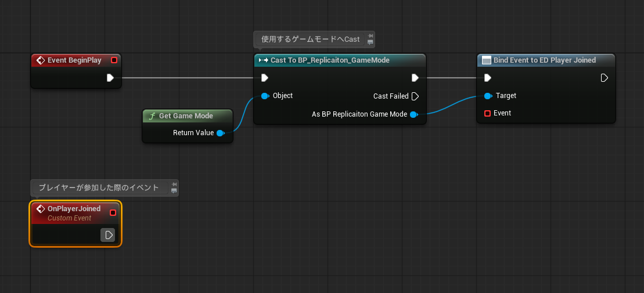Toggle visibility of プレイヤーが参加した際のイベント comment bubble
The height and width of the screenshot is (293, 644).
[174, 191]
